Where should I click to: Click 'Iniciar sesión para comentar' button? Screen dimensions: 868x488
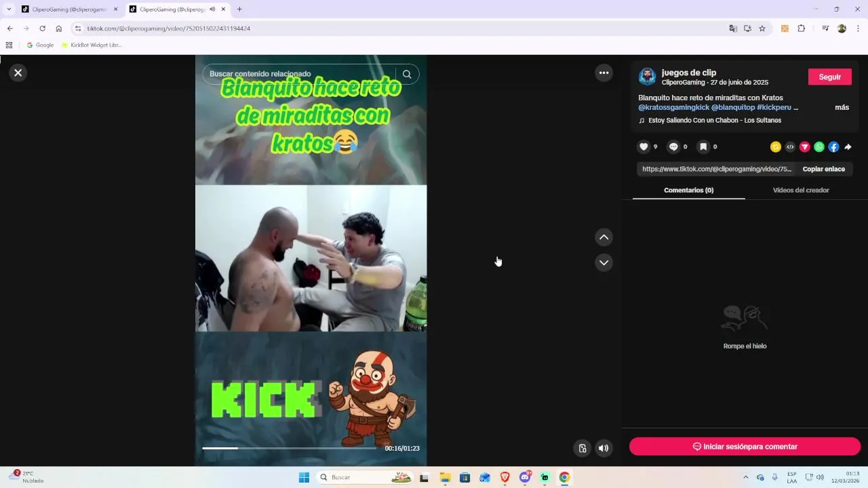[x=745, y=447]
